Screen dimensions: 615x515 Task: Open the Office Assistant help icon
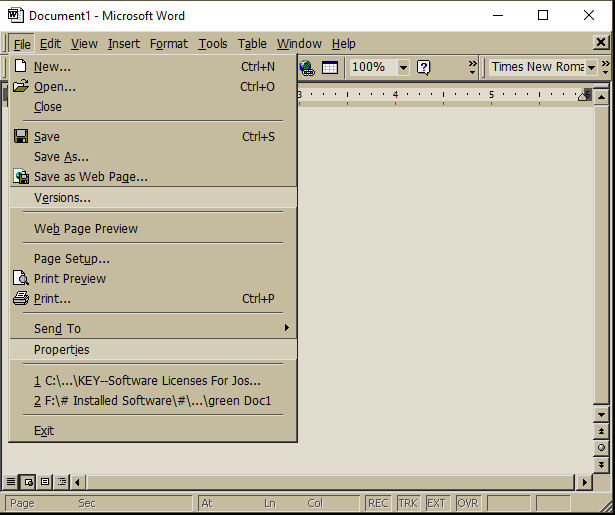tap(424, 67)
